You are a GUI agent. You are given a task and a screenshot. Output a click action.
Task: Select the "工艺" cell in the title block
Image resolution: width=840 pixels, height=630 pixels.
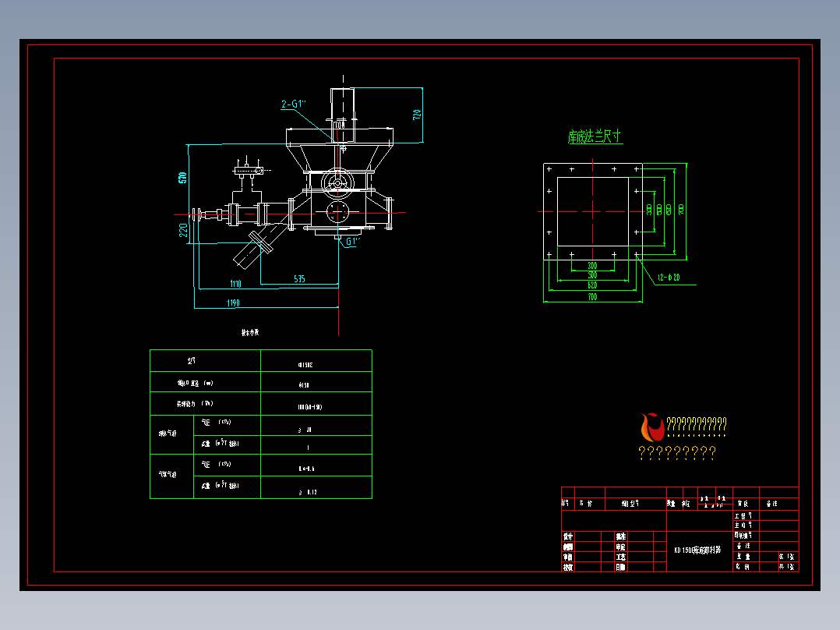tap(620, 557)
